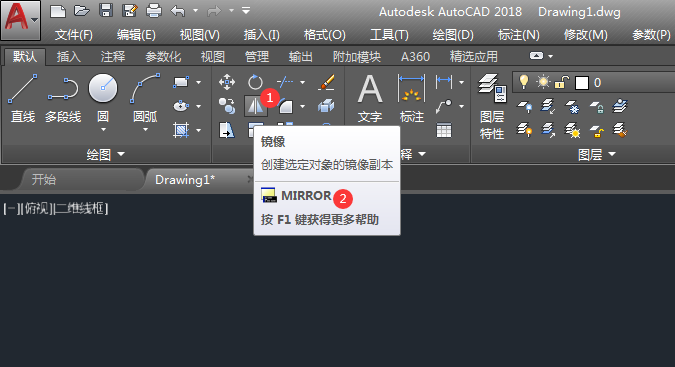Switch to the 参数化 ribbon tab
The height and width of the screenshot is (367, 675).
coord(163,56)
